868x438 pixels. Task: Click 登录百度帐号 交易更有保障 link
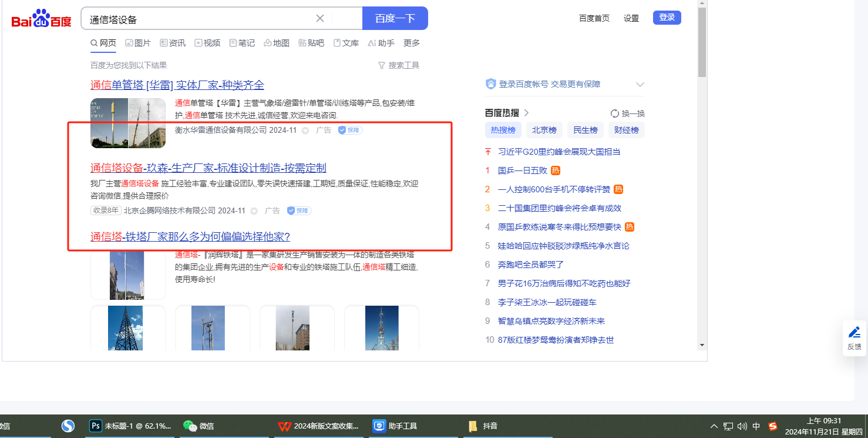pos(550,84)
